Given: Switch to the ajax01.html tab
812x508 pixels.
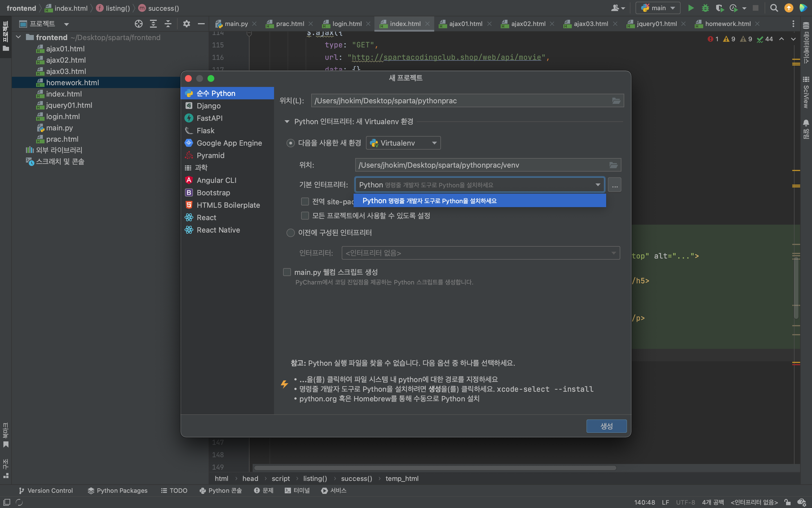Looking at the screenshot, I should pos(465,24).
